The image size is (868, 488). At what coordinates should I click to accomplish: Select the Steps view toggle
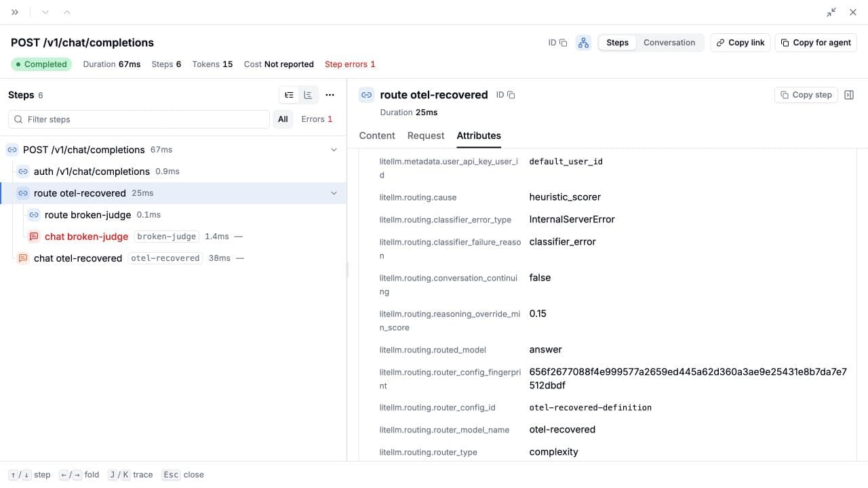pos(617,43)
